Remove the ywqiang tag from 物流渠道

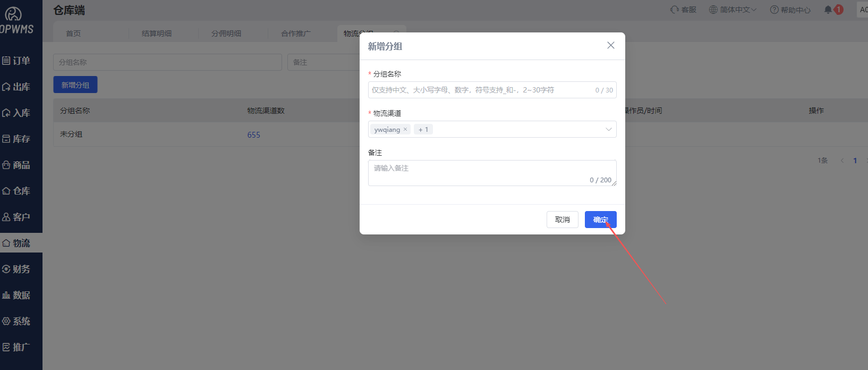pyautogui.click(x=405, y=129)
